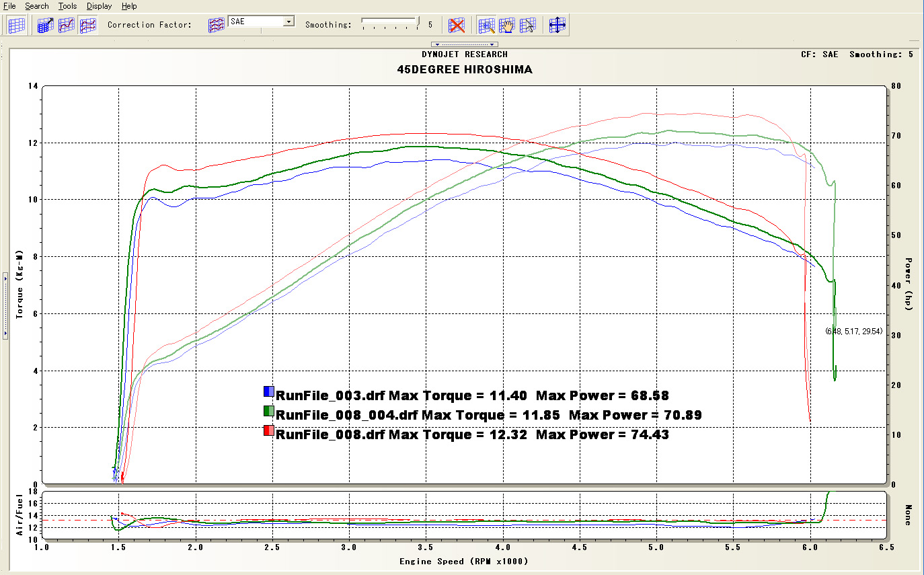
Task: Open the Tools menu
Action: coord(67,6)
